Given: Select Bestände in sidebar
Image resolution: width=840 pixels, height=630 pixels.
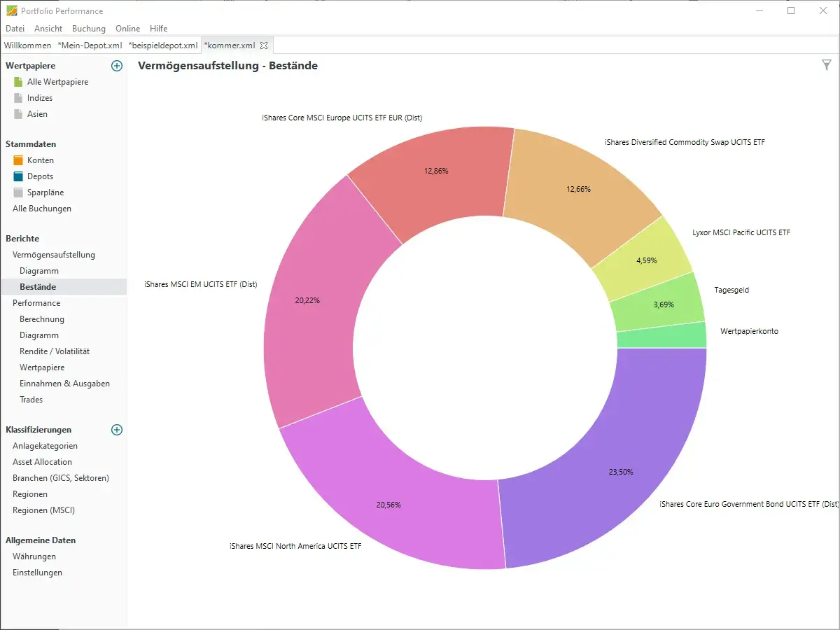Looking at the screenshot, I should coord(38,287).
